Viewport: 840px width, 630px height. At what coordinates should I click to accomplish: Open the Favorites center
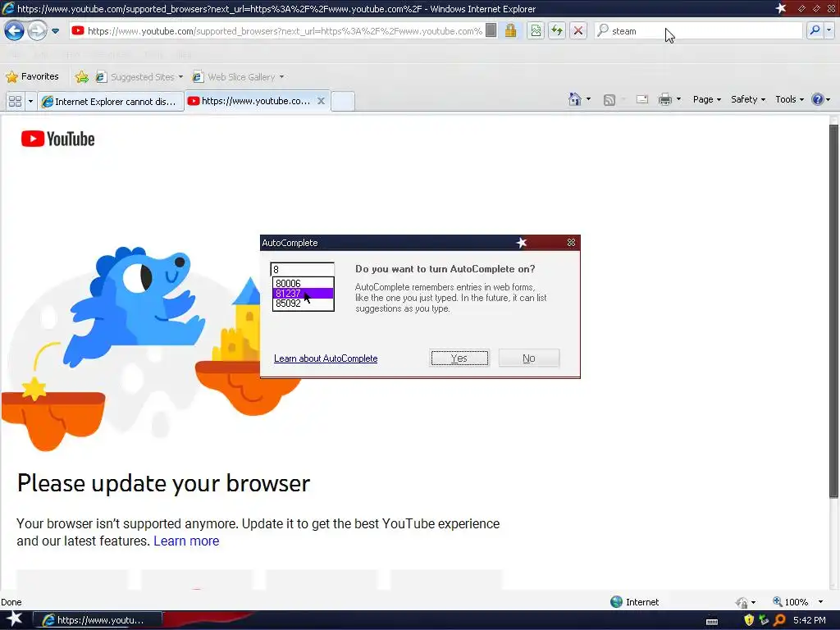[32, 76]
